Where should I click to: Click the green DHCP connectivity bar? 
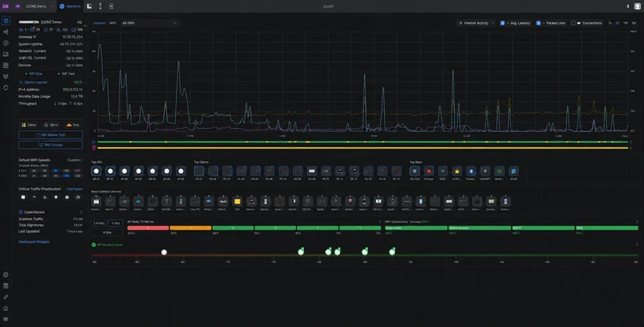pyautogui.click(x=543, y=228)
